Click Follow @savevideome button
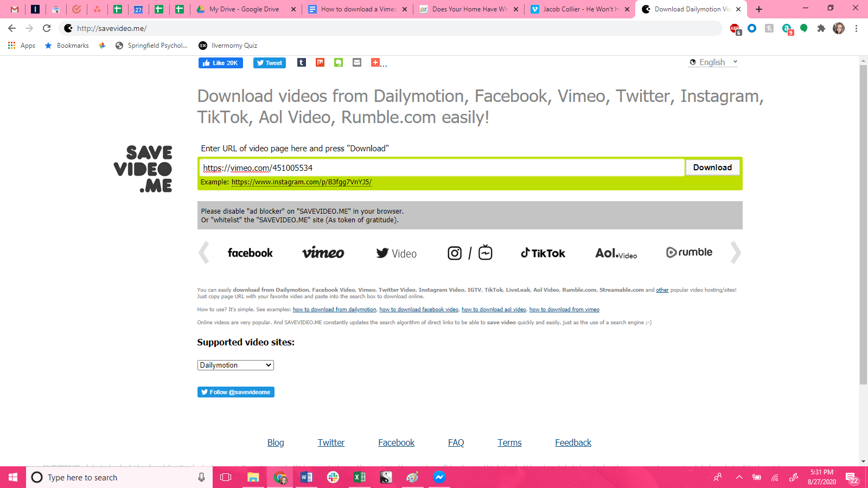868x488 pixels. (x=236, y=392)
